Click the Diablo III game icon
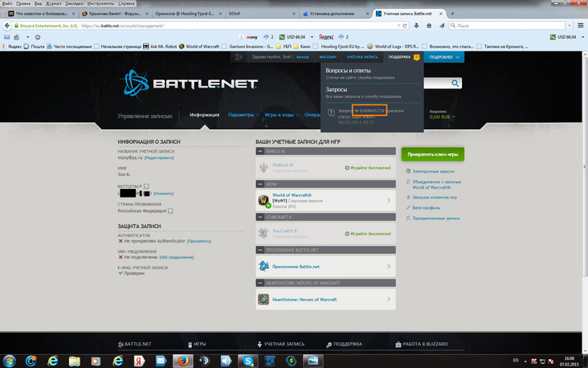588x368 pixels. pyautogui.click(x=263, y=167)
